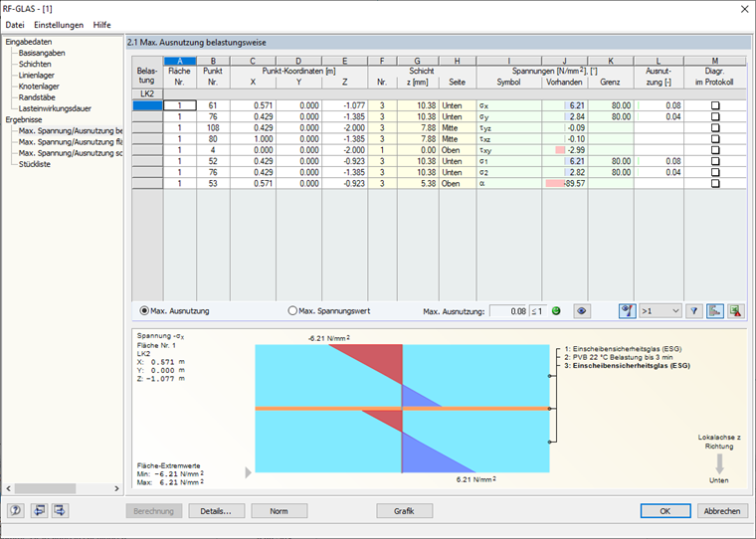
Task: Click legend entry PVB 22 °C Belastung bis 3 min
Action: pos(619,357)
